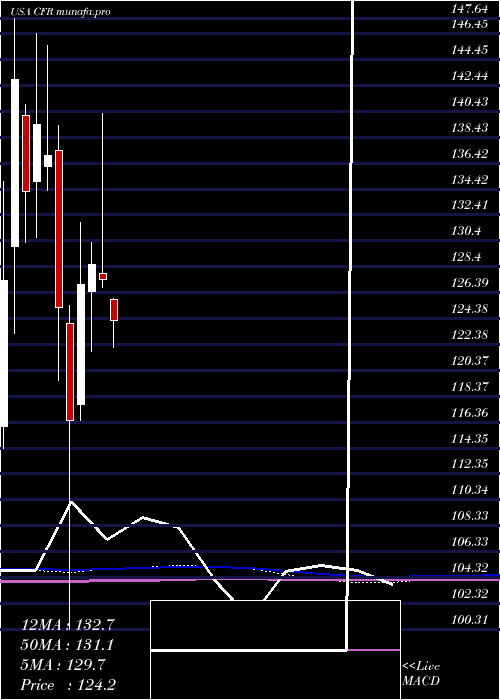Click the 146.45 price axis label
Viewport: 500px width, 700px height.
click(470, 25)
